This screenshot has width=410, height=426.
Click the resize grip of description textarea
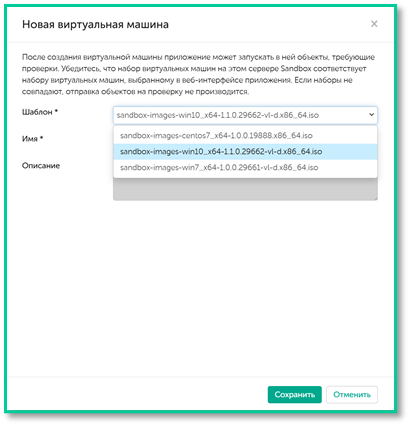pyautogui.click(x=375, y=198)
